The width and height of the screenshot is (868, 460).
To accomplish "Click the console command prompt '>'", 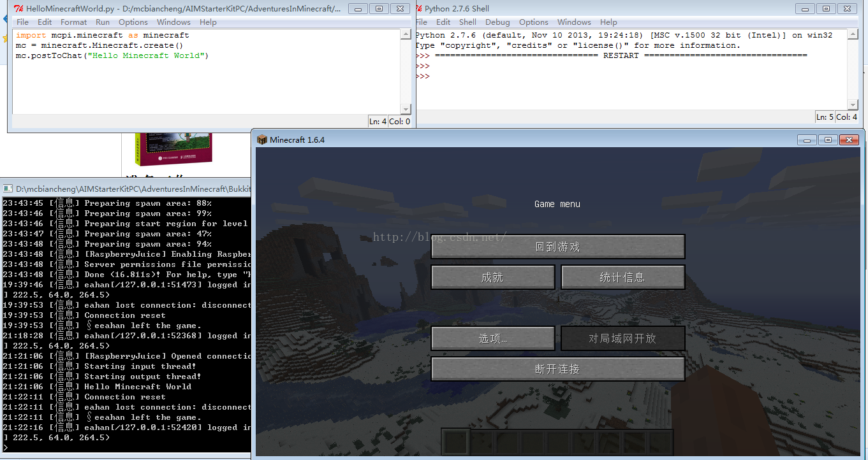I will click(x=6, y=448).
